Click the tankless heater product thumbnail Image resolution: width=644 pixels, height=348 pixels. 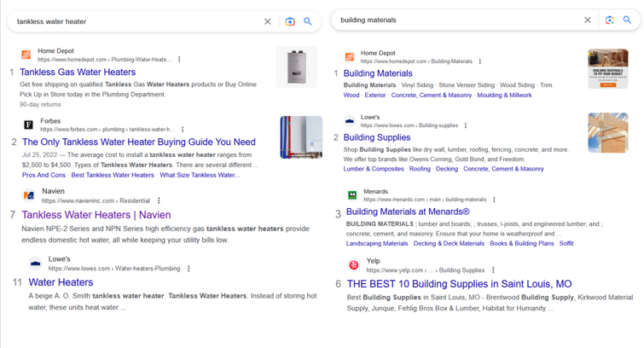(x=297, y=67)
